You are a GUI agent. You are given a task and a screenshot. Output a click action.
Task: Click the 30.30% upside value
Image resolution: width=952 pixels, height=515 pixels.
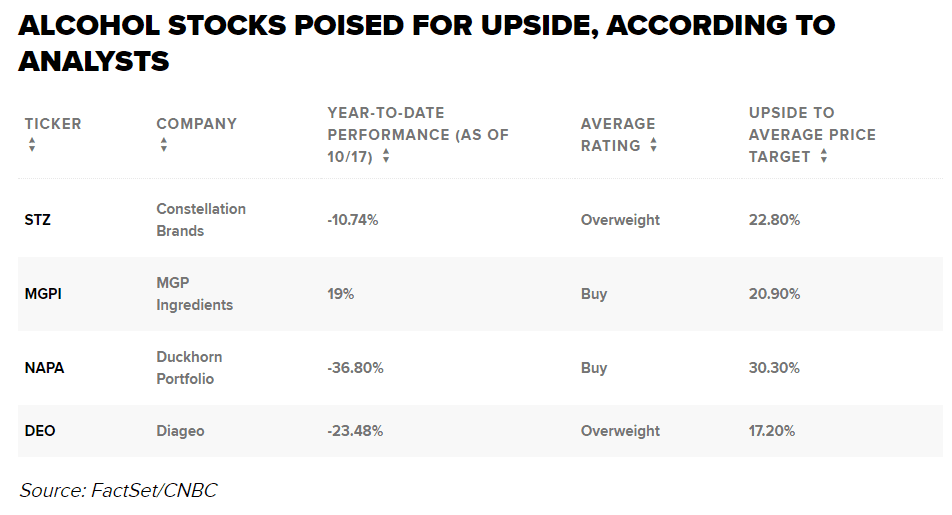pyautogui.click(x=774, y=368)
